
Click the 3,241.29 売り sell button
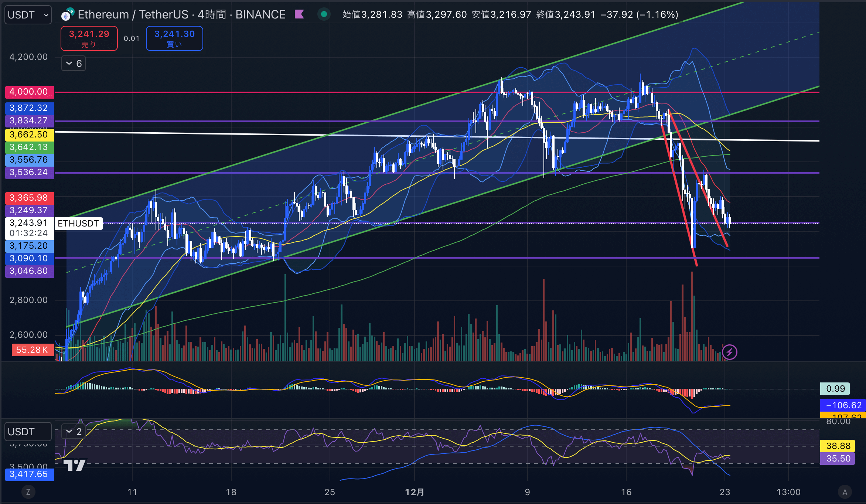pos(89,38)
